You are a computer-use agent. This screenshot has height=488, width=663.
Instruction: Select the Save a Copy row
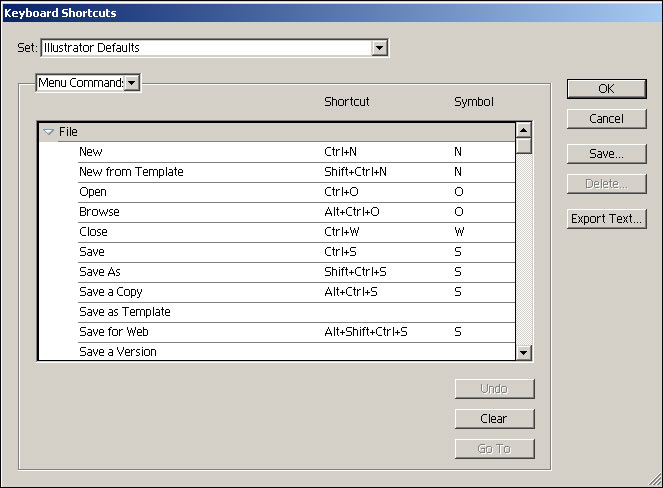[296, 292]
